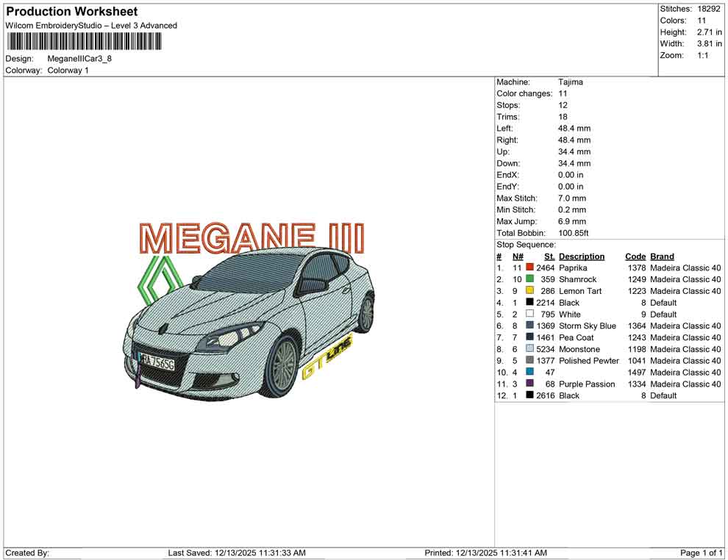The image size is (728, 560).
Task: Toggle the White thread color chip
Action: click(x=530, y=314)
